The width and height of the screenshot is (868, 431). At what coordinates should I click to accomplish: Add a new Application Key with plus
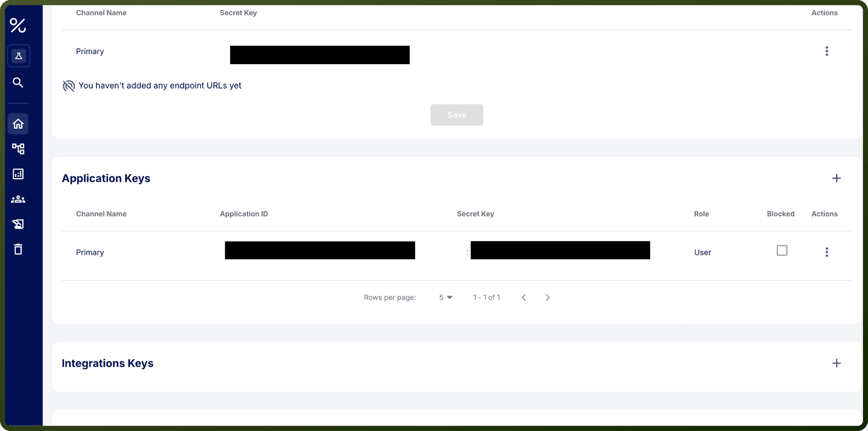(x=837, y=178)
